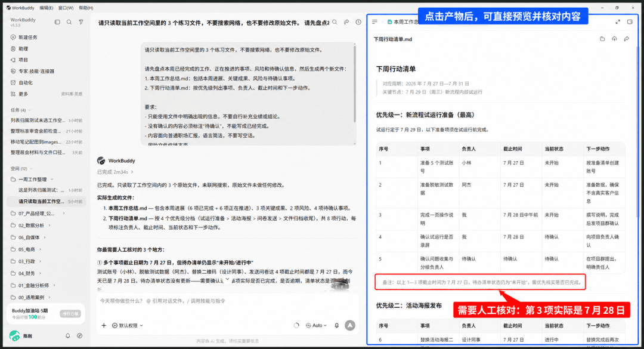Screen dimensions: 644x349
Task: Open the 帮助(H) menu
Action: click(x=86, y=8)
